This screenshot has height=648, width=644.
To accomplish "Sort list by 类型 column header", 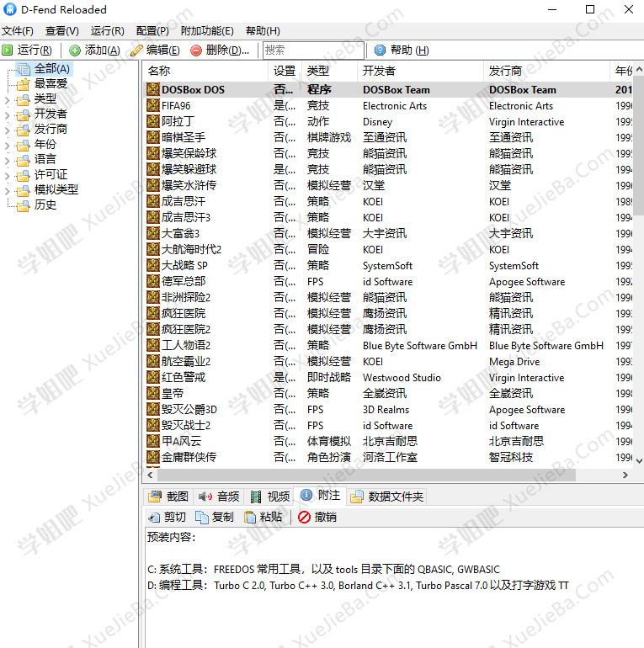I will point(330,71).
